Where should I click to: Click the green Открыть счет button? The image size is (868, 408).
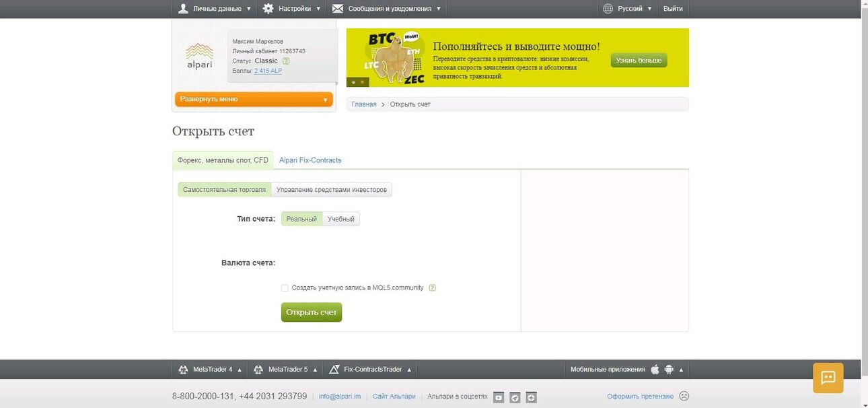(312, 312)
